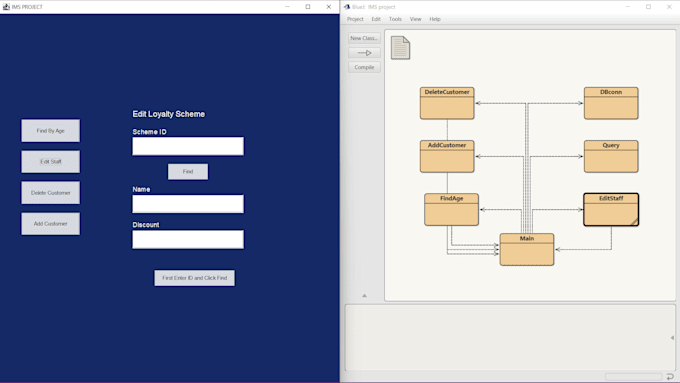Open the Project menu in BlueJ
Viewport: 680px width, 383px height.
tap(355, 19)
